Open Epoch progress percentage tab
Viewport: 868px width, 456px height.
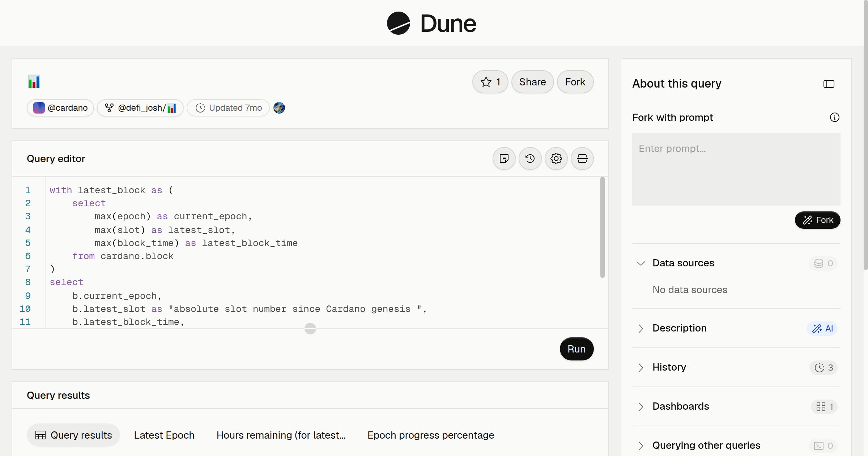pos(431,435)
